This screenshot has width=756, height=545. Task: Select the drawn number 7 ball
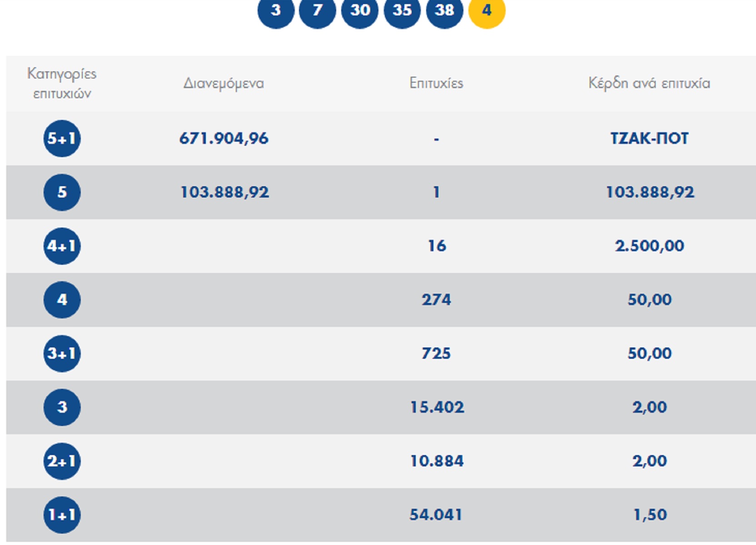(x=318, y=10)
